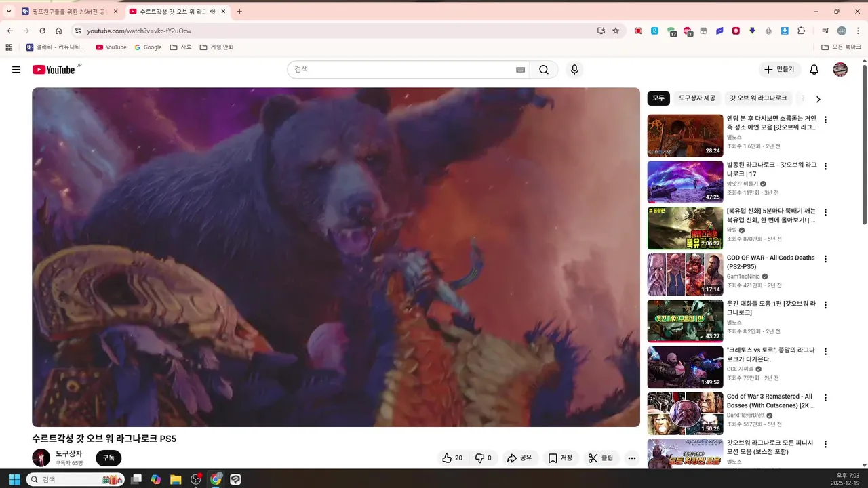Open the 발동된 라그나로크 video thumbnail
Image resolution: width=868 pixels, height=488 pixels.
pos(685,182)
